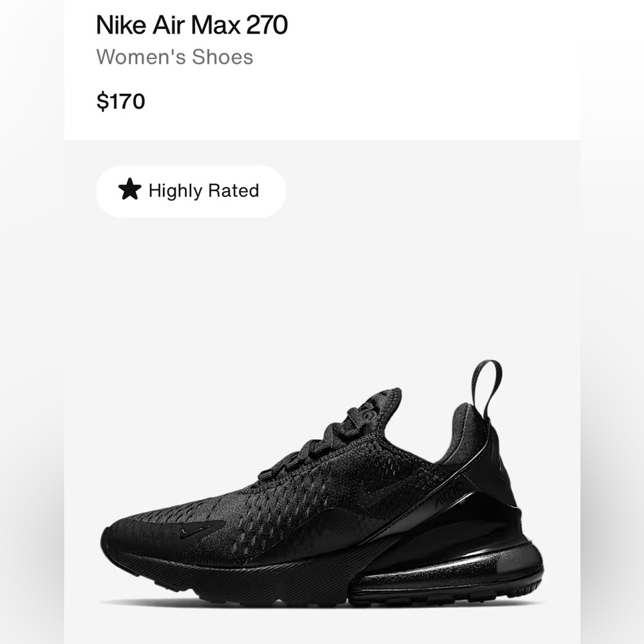Expand the Highly Rated rating pill
The image size is (644, 644).
(x=191, y=191)
